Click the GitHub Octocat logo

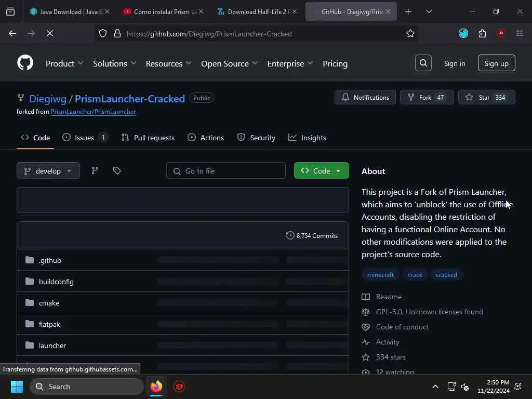[x=25, y=63]
